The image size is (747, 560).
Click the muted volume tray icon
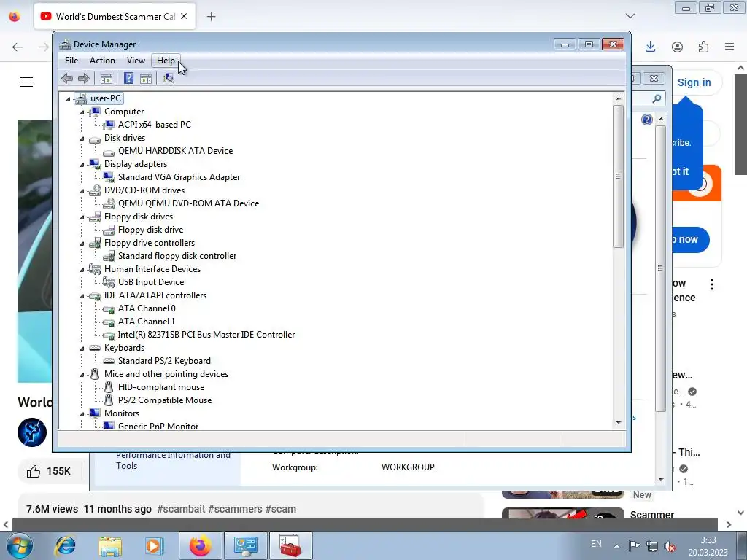(670, 545)
